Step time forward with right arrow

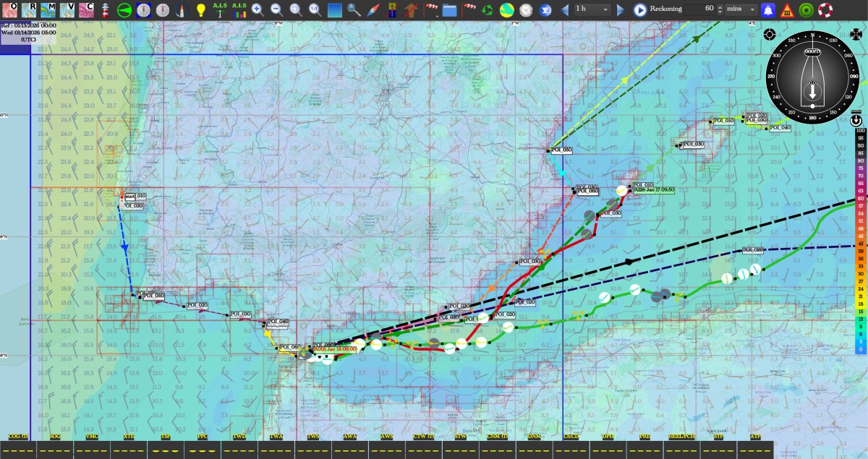pos(621,10)
